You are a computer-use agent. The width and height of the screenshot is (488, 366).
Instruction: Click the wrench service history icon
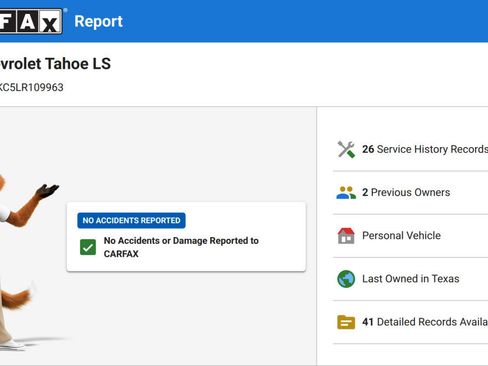pos(346,149)
